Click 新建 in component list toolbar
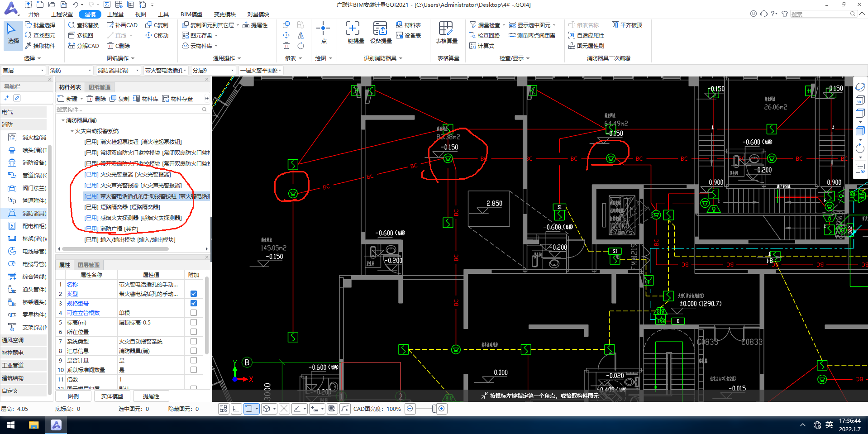Image resolution: width=868 pixels, height=434 pixels. (x=67, y=99)
